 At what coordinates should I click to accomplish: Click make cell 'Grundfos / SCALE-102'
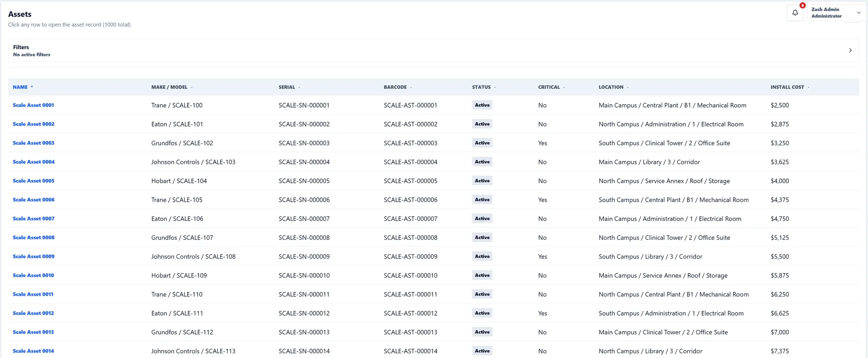tap(182, 143)
